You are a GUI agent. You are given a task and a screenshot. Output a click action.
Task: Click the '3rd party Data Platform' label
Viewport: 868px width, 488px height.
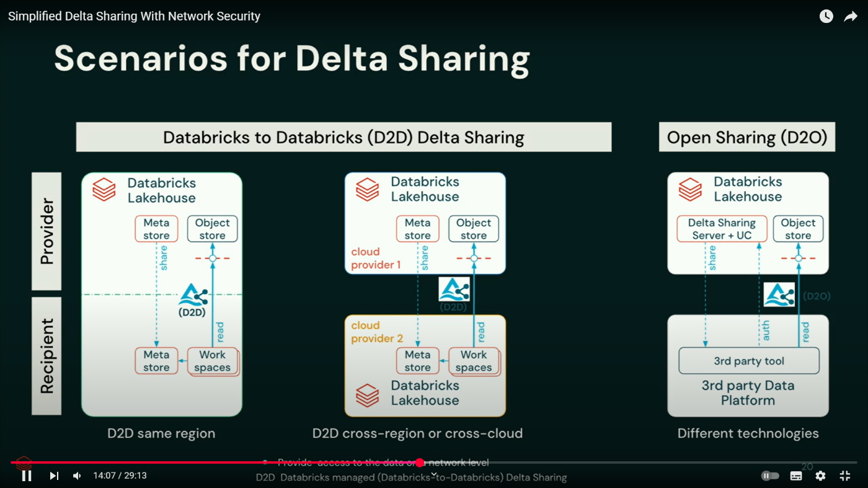[x=748, y=393]
